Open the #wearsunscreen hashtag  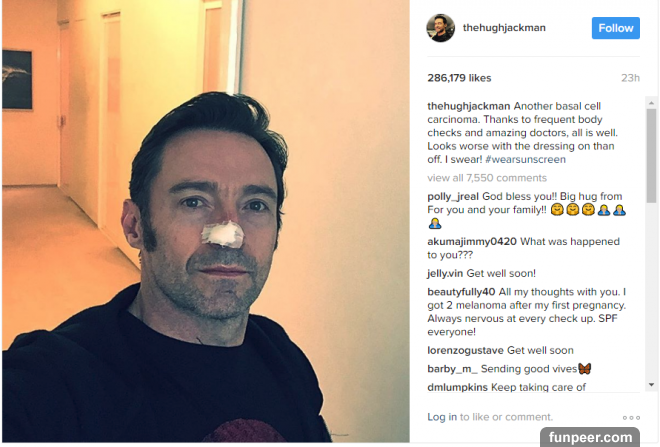tap(525, 160)
